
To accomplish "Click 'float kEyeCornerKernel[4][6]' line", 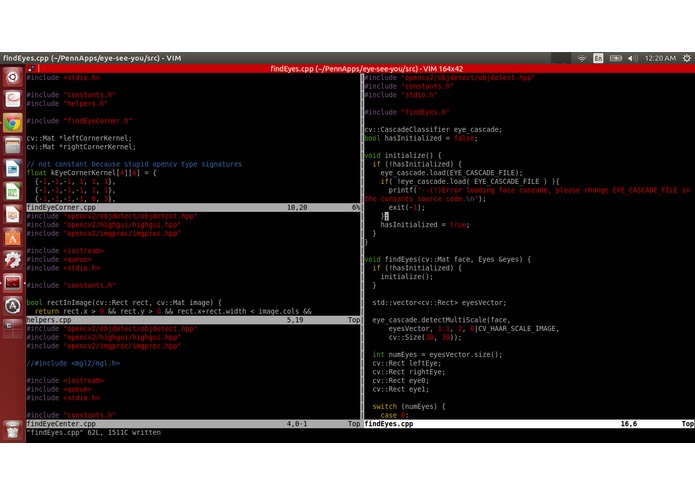I will pyautogui.click(x=91, y=173).
